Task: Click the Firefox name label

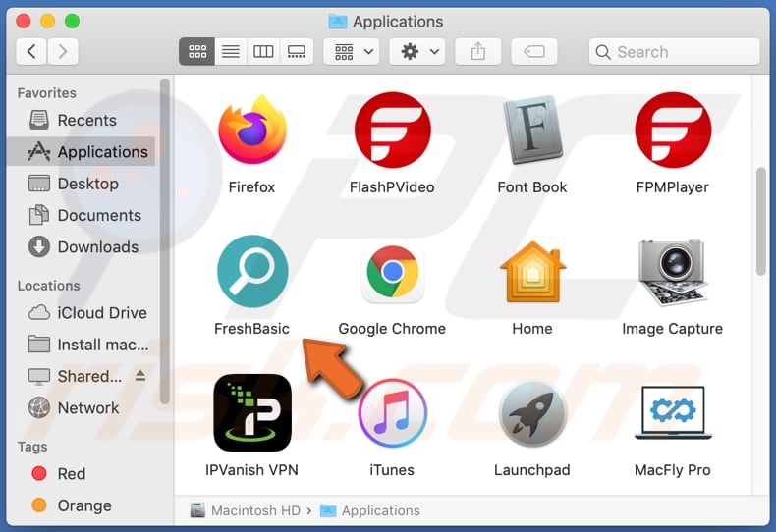Action: (x=251, y=186)
